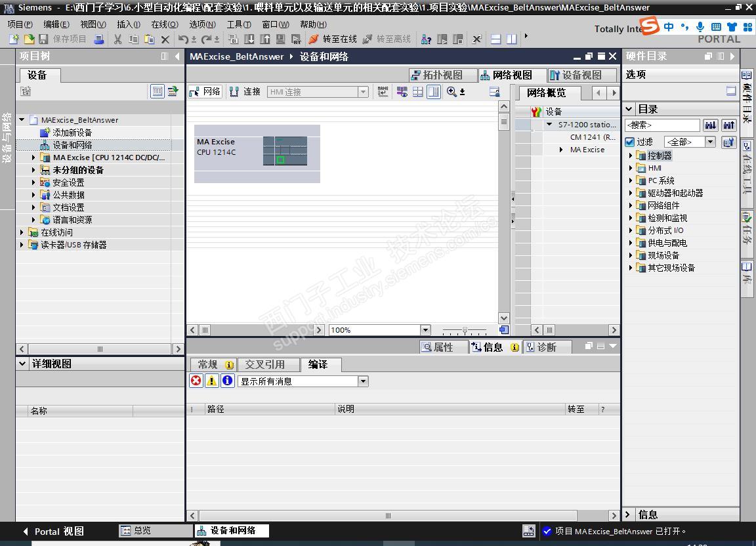Toggle the 过滤 filter checkbox
Viewport: 756px width, 546px height.
pos(630,142)
